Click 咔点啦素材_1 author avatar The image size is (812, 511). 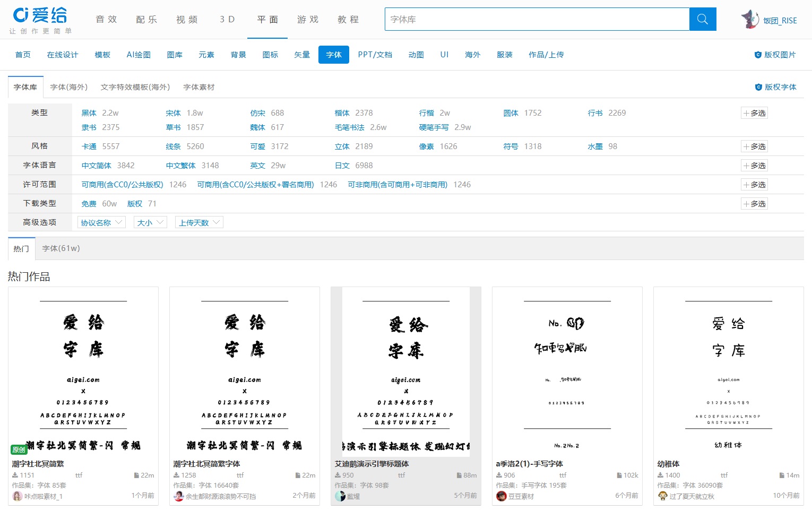pos(18,496)
